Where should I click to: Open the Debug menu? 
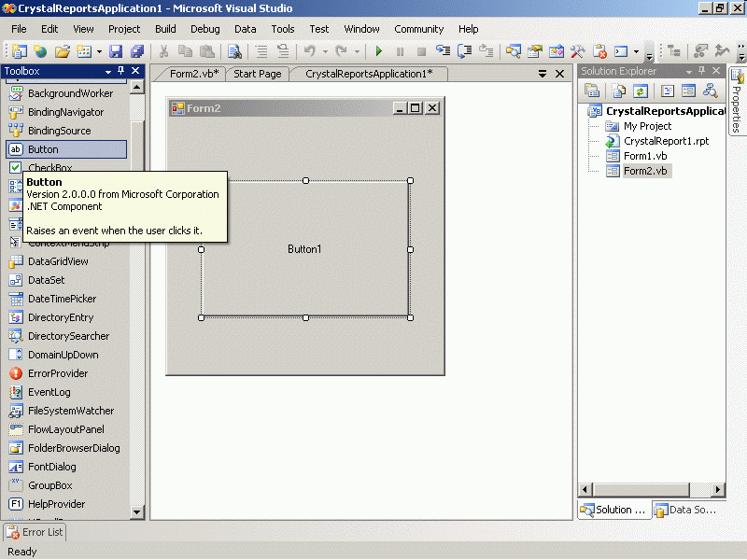click(x=204, y=29)
